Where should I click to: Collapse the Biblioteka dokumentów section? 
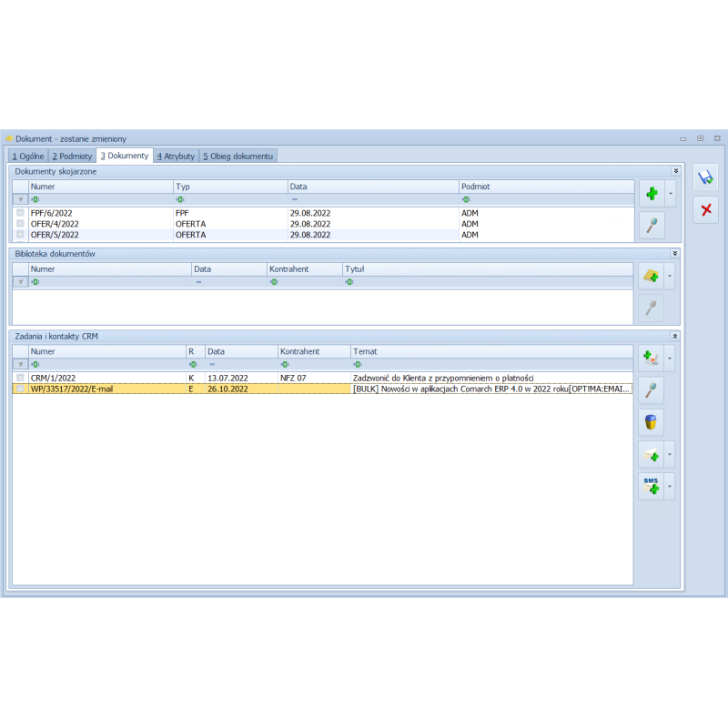675,253
